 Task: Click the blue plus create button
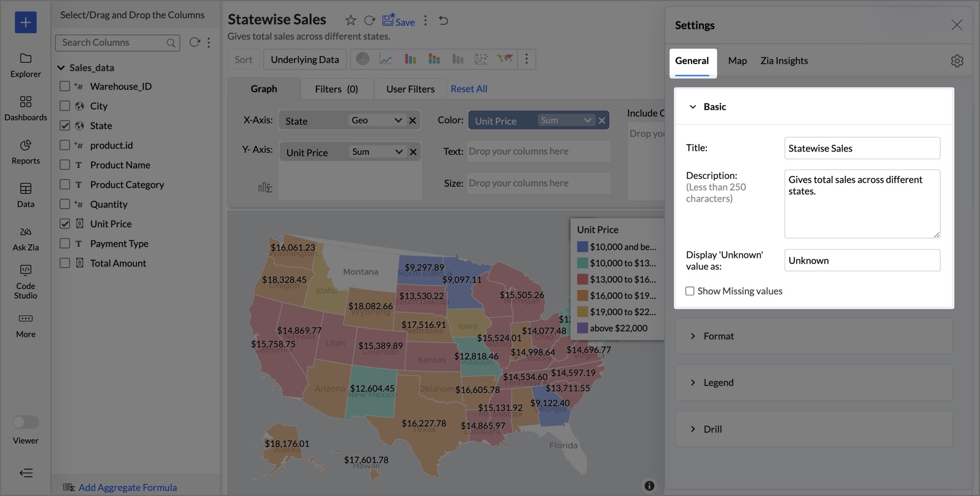click(x=26, y=23)
